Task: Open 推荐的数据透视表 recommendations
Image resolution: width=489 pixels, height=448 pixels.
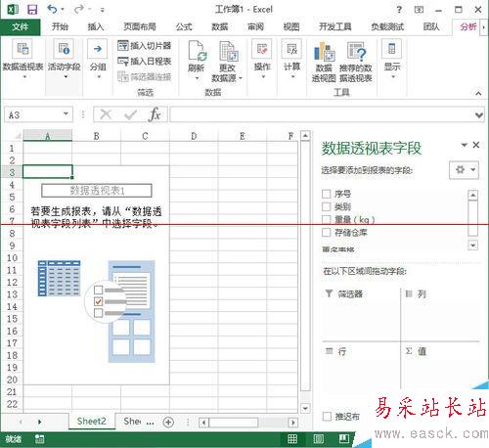Action: [356, 62]
